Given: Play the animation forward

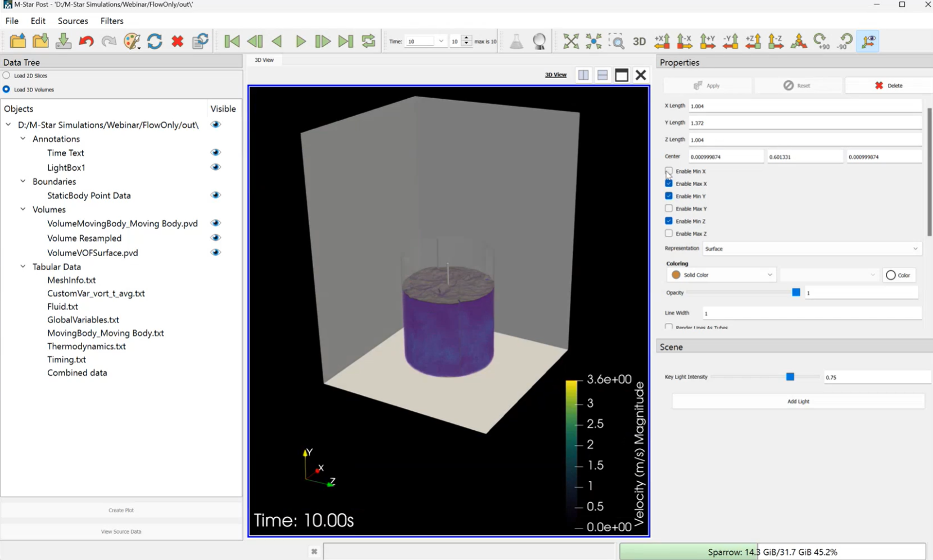Looking at the screenshot, I should pyautogui.click(x=301, y=41).
